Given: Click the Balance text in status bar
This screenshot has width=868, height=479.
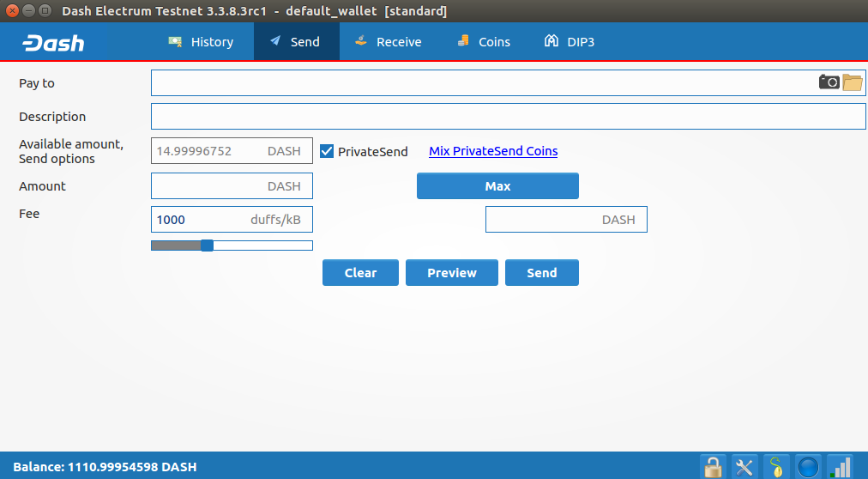Looking at the screenshot, I should coord(105,467).
